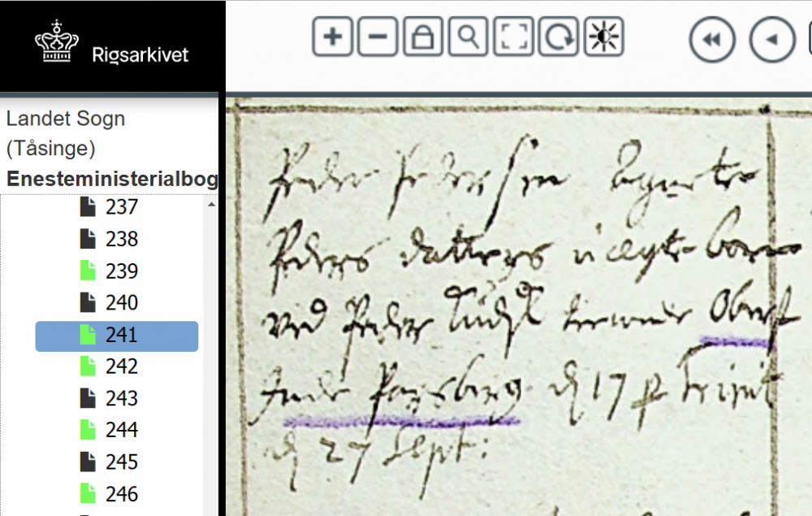This screenshot has height=516, width=812.
Task: Open page 244 document icon
Action: (x=88, y=430)
